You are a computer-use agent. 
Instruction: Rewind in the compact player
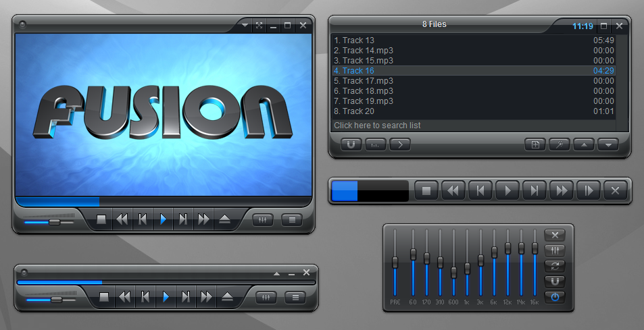124,297
